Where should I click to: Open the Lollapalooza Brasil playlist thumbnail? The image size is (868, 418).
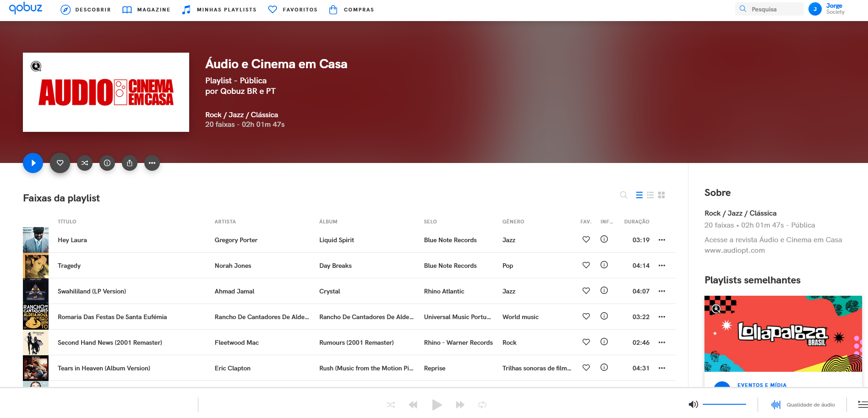tap(783, 334)
